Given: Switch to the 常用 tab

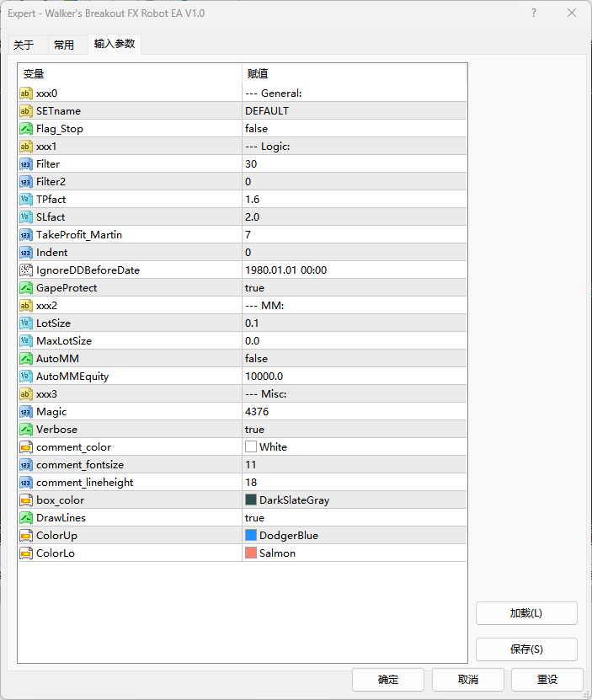Looking at the screenshot, I should (64, 45).
